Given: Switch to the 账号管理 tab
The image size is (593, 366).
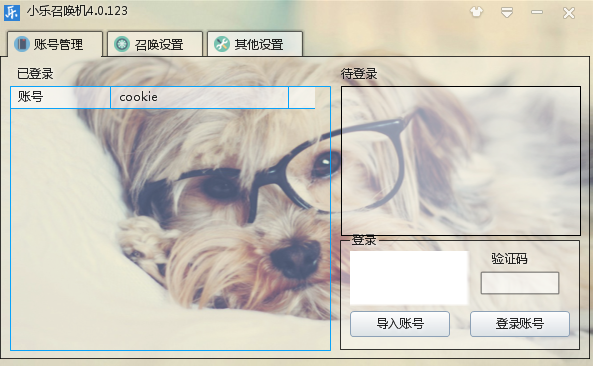Looking at the screenshot, I should point(55,44).
